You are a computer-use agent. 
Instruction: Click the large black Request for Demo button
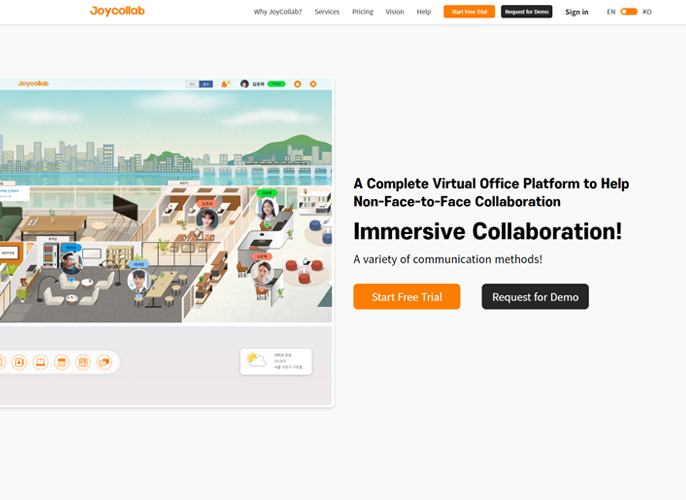tap(535, 297)
